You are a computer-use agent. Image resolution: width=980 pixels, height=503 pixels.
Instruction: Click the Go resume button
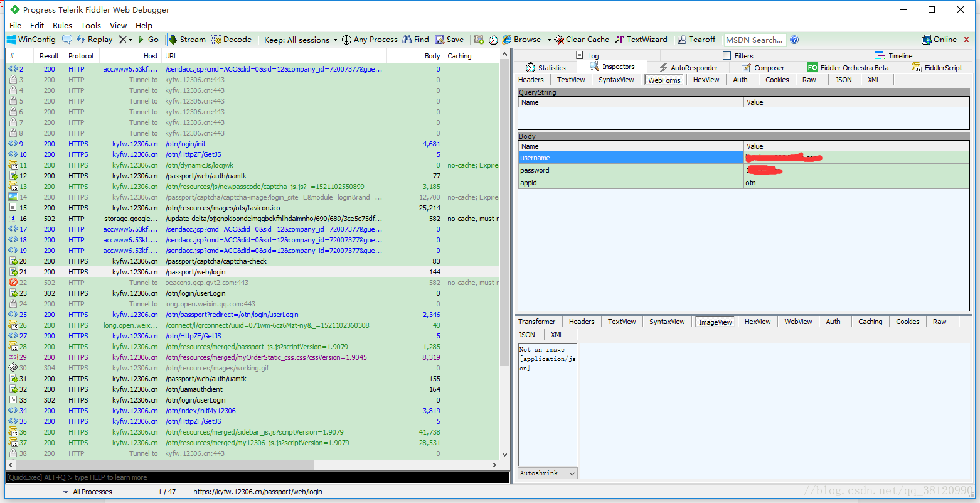pos(149,40)
